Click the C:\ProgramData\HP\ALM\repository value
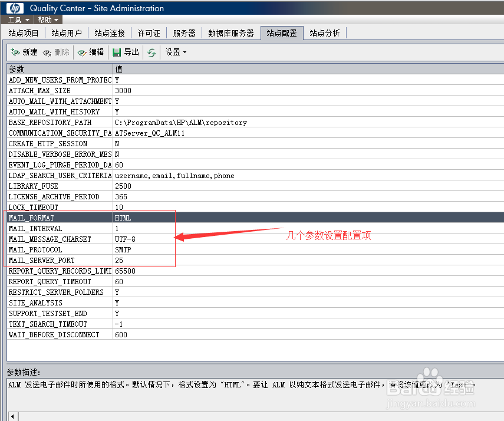The image size is (504, 421). click(180, 123)
